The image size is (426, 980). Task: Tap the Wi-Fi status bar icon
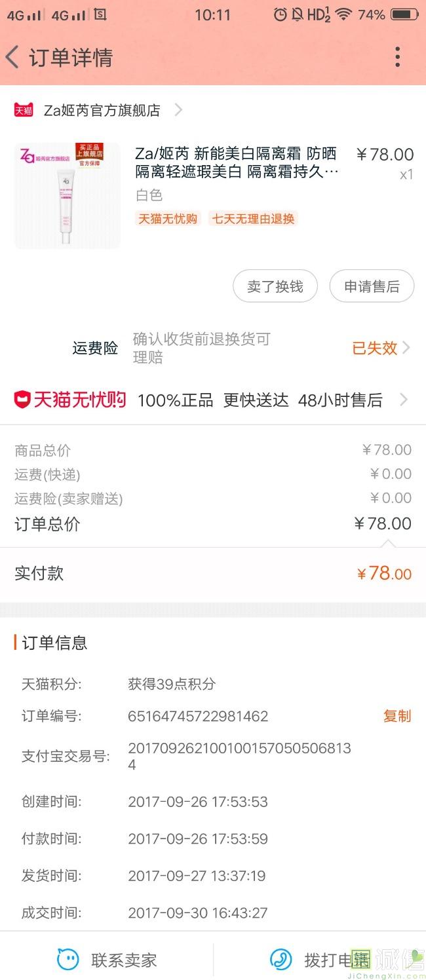pyautogui.click(x=343, y=14)
